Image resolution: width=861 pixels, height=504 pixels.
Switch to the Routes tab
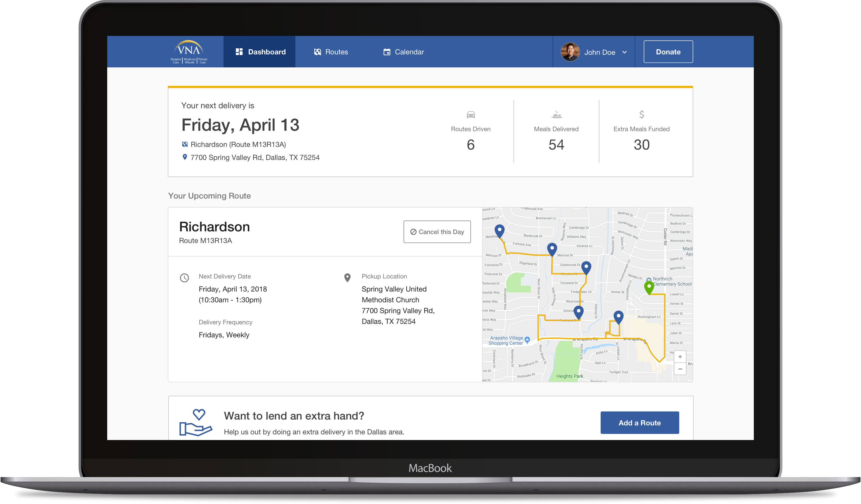pos(331,52)
